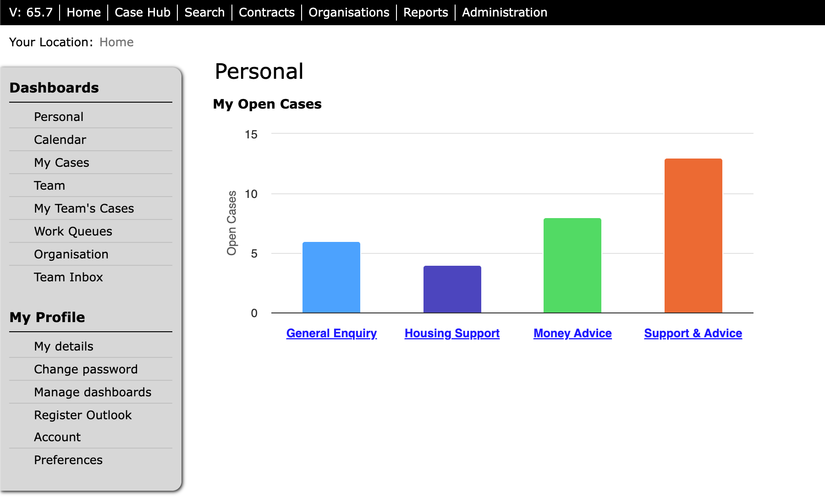Viewport: 825px width, 504px height.
Task: Open Team Inbox in the sidebar
Action: click(68, 277)
